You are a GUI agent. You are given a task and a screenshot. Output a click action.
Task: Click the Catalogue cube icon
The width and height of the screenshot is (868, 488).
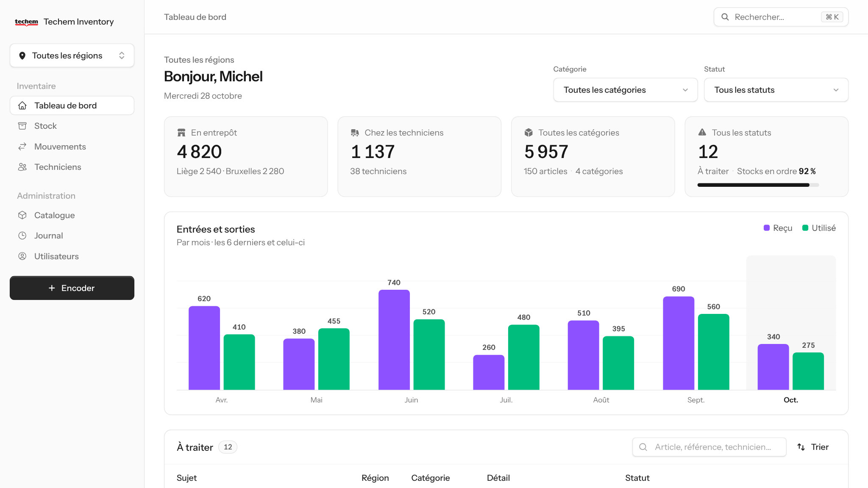click(x=22, y=215)
